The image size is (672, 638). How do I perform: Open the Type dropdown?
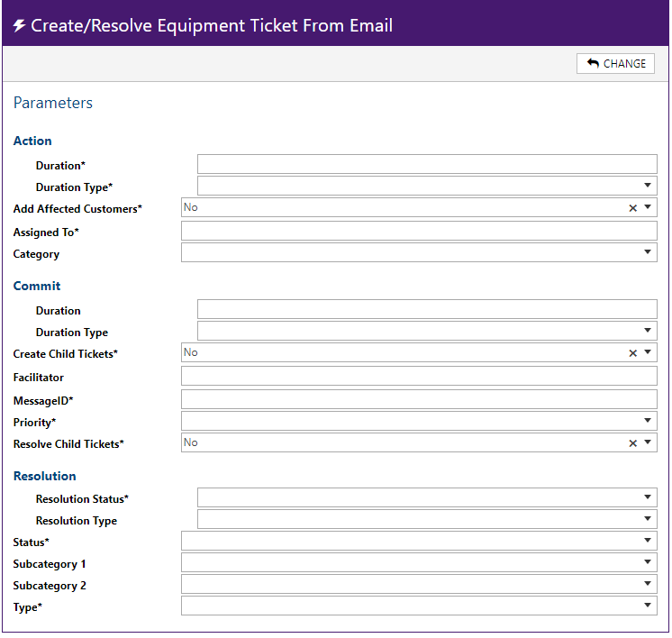tap(419, 606)
